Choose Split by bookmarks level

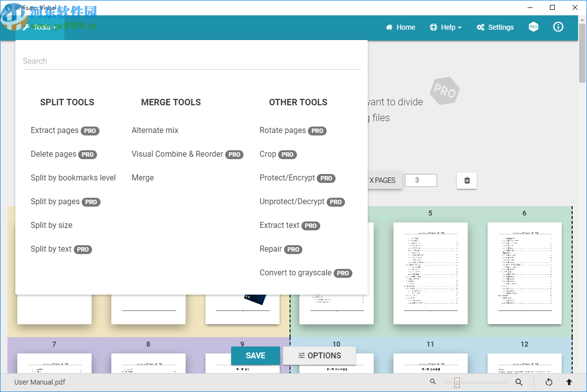[73, 177]
